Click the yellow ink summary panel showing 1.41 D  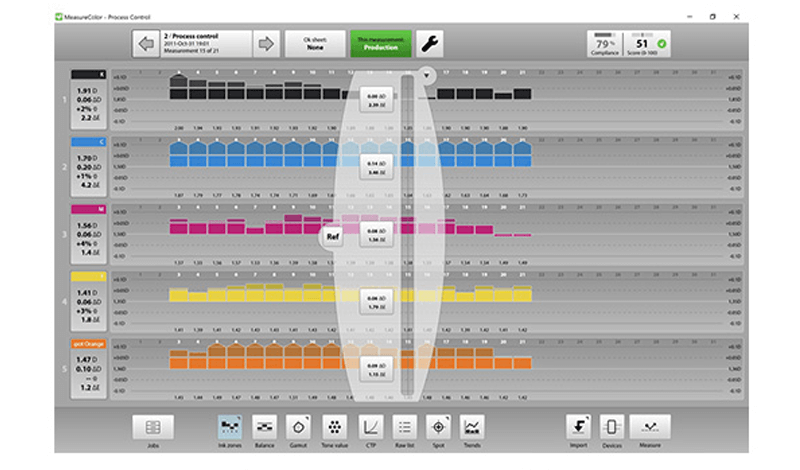[88, 306]
